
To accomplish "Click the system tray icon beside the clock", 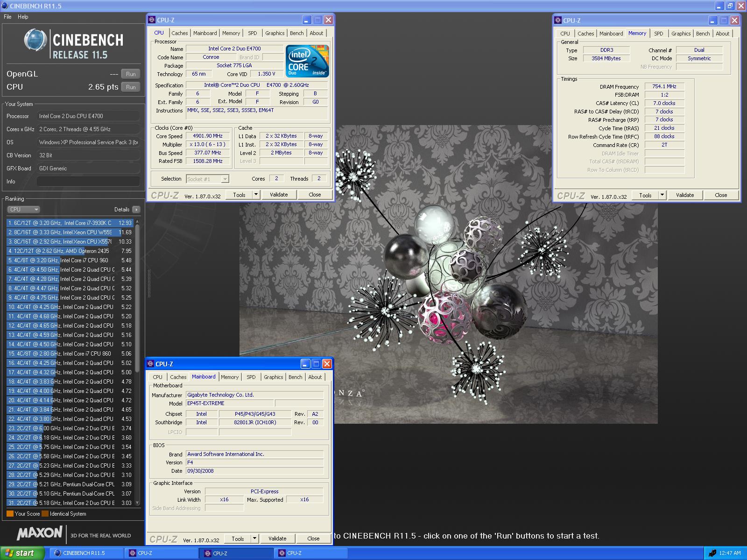I will point(712,553).
